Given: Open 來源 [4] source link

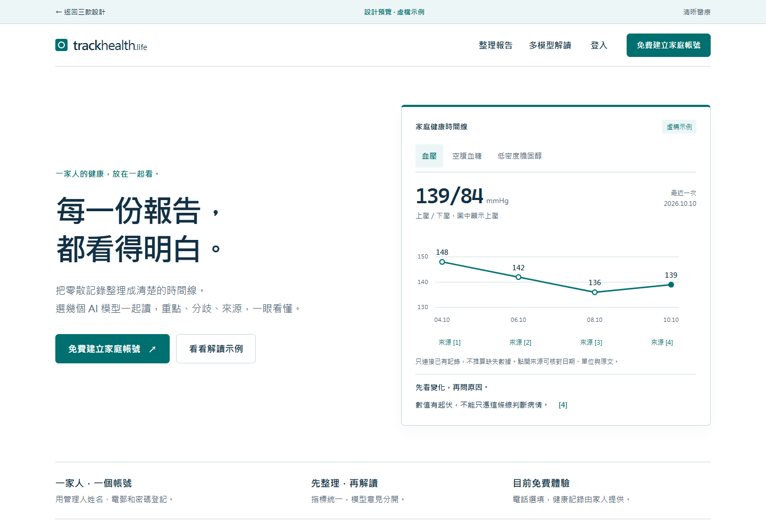Looking at the screenshot, I should pyautogui.click(x=662, y=343).
